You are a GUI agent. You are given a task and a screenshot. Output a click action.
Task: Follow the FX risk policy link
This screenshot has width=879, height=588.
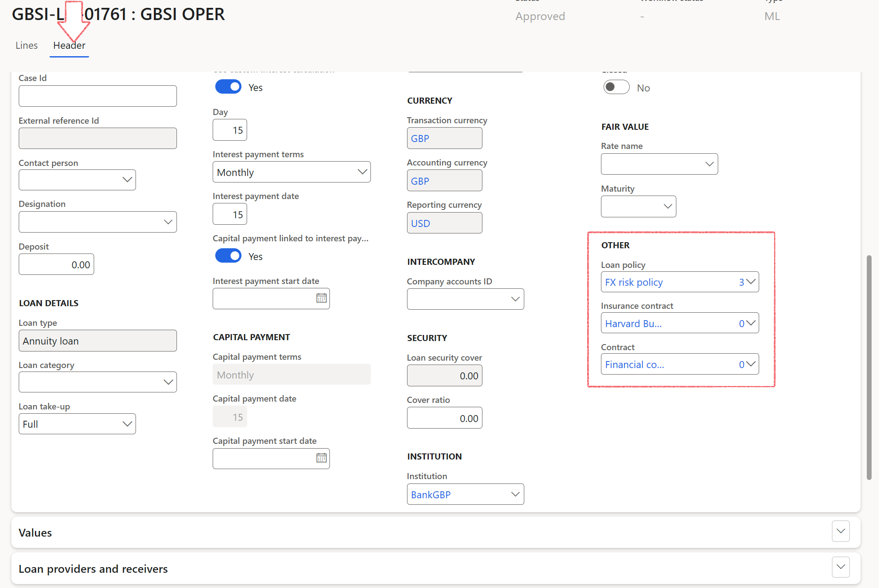click(x=634, y=282)
